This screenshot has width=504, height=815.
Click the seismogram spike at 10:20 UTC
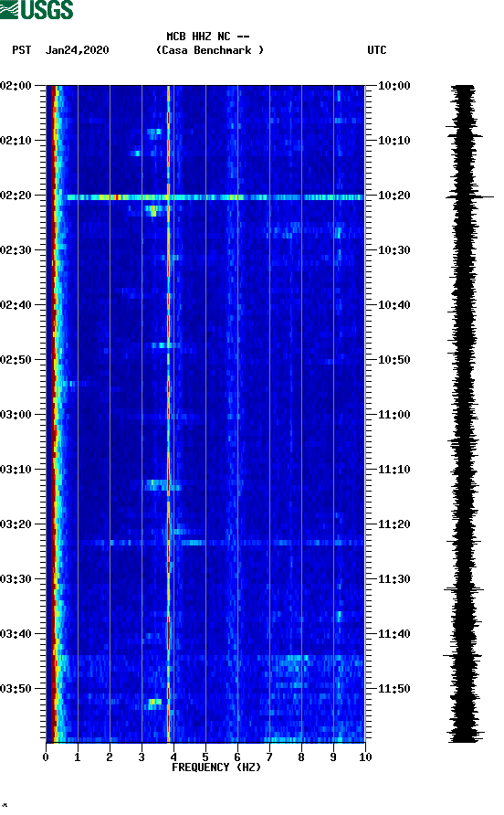pyautogui.click(x=470, y=197)
